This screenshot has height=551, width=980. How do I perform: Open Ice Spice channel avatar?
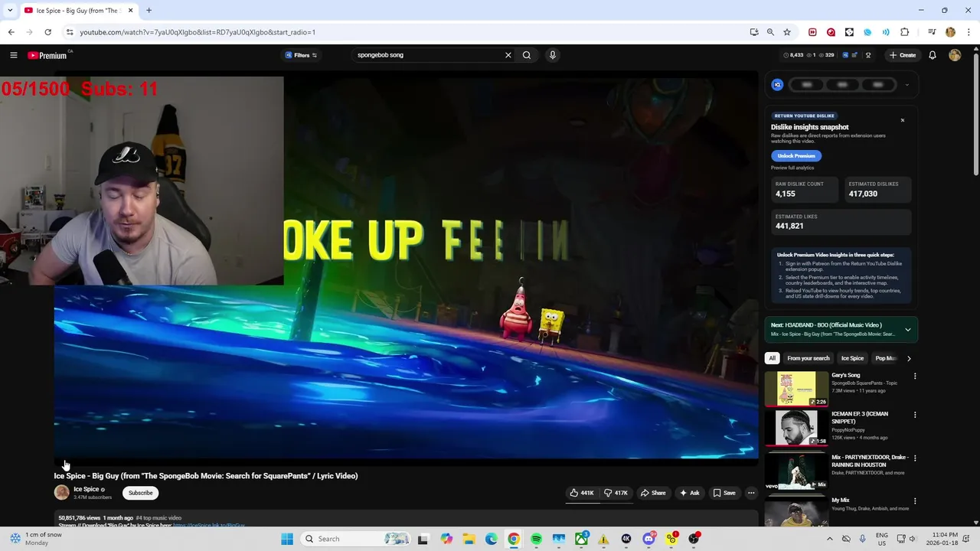tap(61, 493)
